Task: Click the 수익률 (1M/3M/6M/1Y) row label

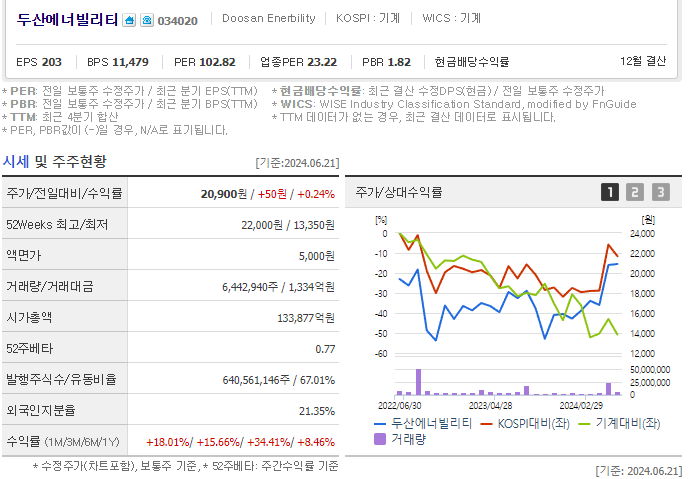Action: 62,442
